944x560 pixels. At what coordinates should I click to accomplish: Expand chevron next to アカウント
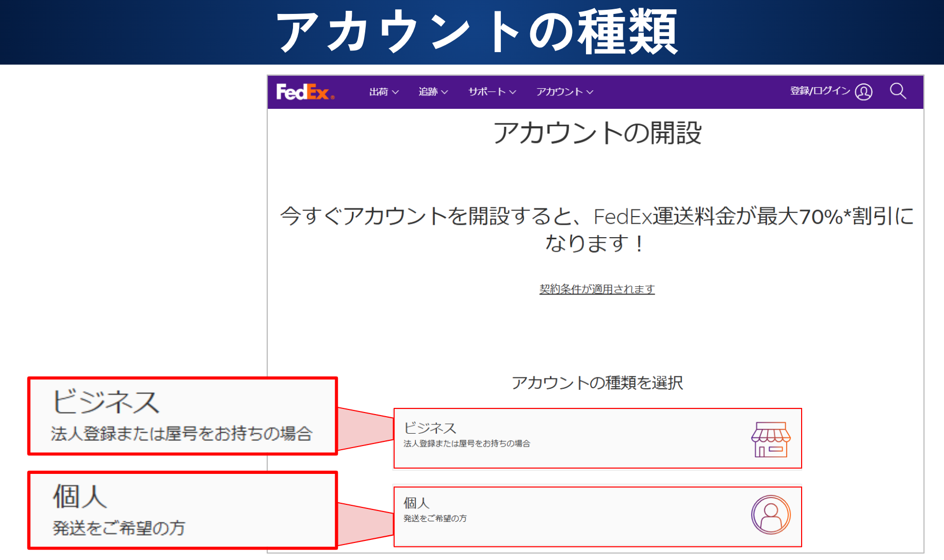click(x=590, y=92)
